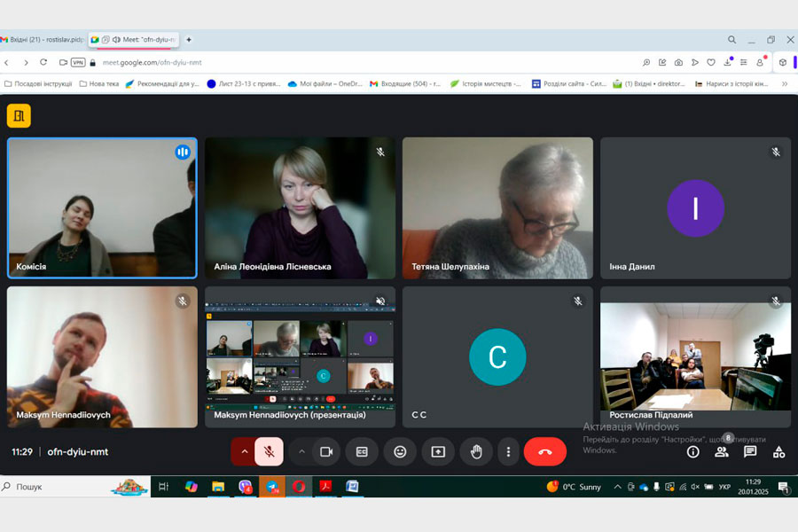Click the Present now screen-share button
Screen dimensions: 798x532
point(438,451)
